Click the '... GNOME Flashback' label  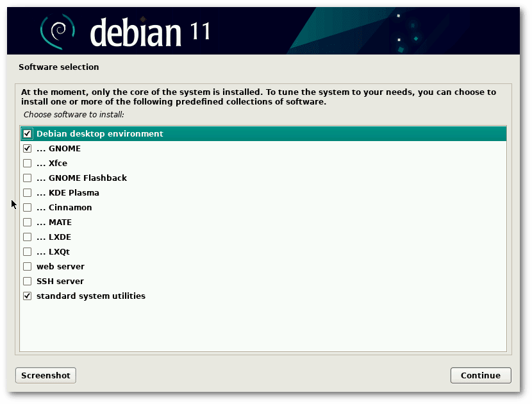82,178
